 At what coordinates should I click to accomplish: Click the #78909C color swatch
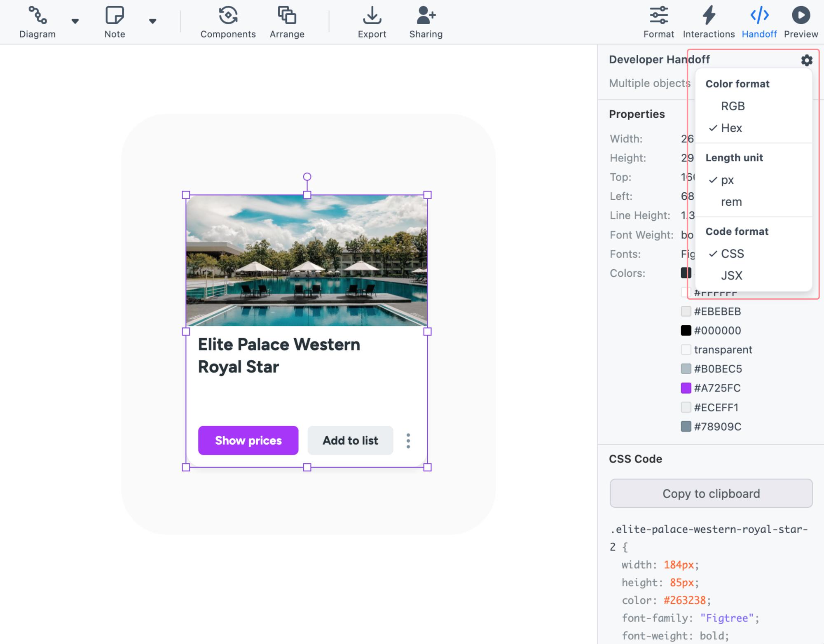(x=686, y=427)
